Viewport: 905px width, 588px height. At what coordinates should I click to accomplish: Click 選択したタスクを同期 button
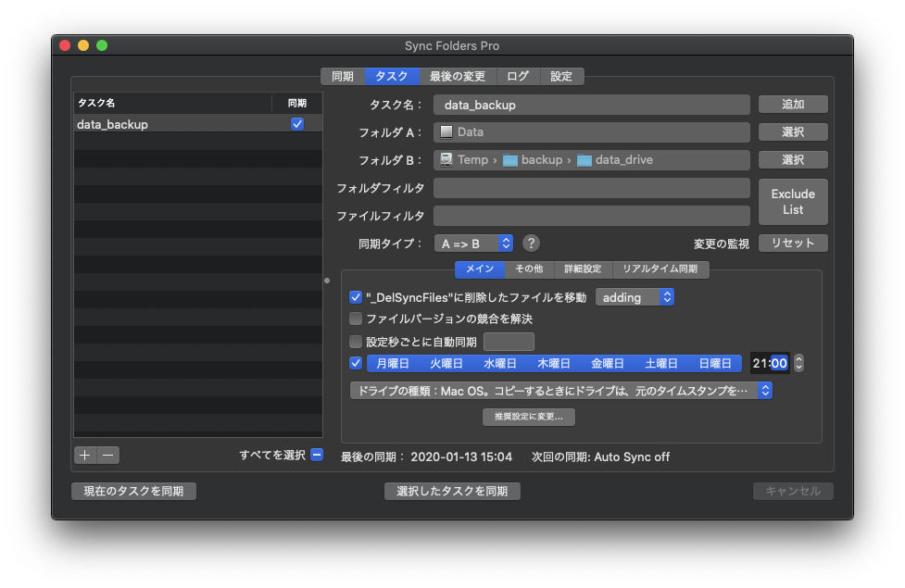[452, 491]
